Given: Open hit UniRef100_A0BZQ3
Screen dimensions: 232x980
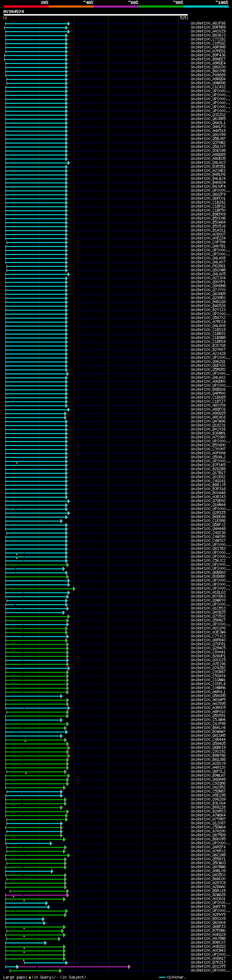Looking at the screenshot, I should [208, 946].
